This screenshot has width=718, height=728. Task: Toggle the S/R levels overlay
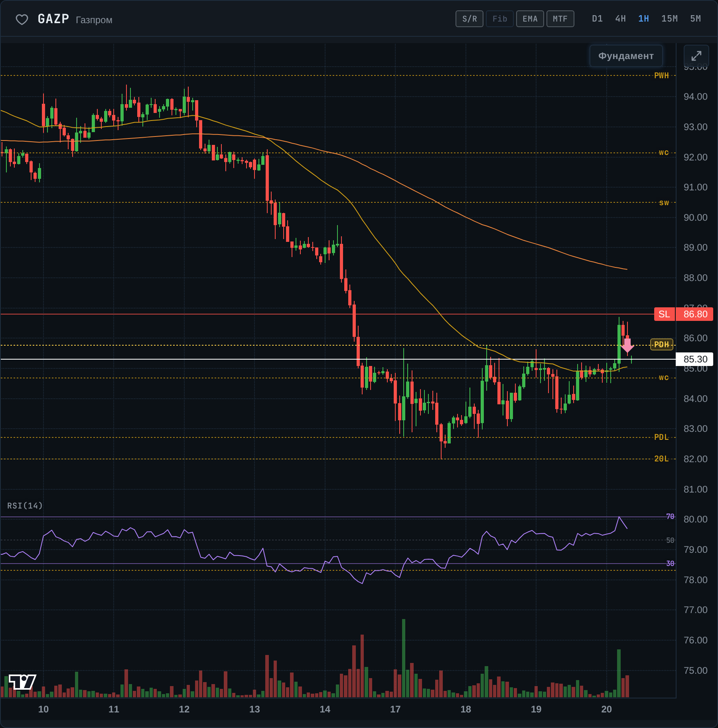pyautogui.click(x=469, y=19)
